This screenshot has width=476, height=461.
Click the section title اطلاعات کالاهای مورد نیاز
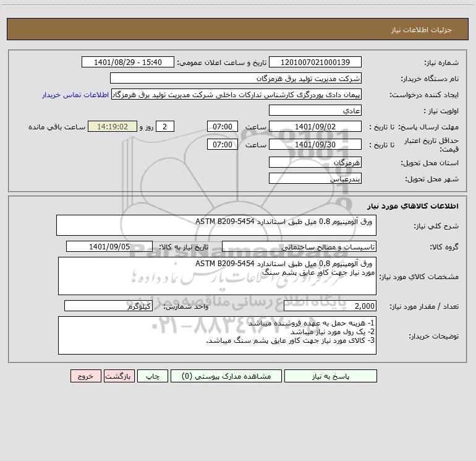pyautogui.click(x=413, y=206)
